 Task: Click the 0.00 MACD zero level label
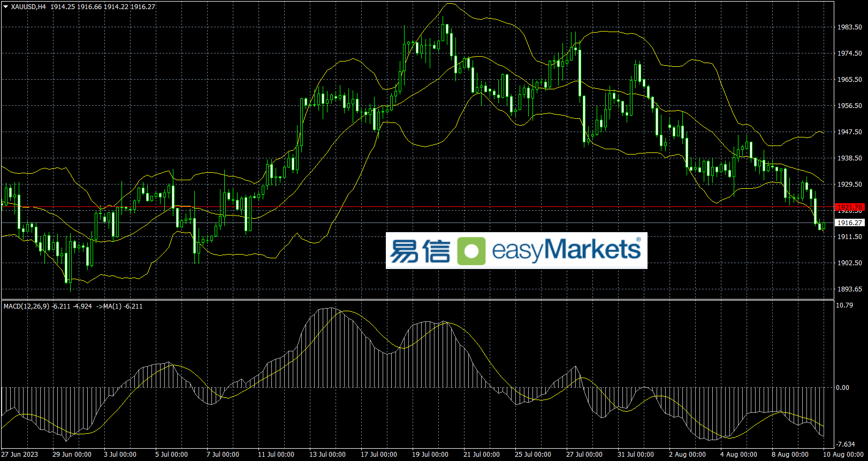pyautogui.click(x=843, y=388)
